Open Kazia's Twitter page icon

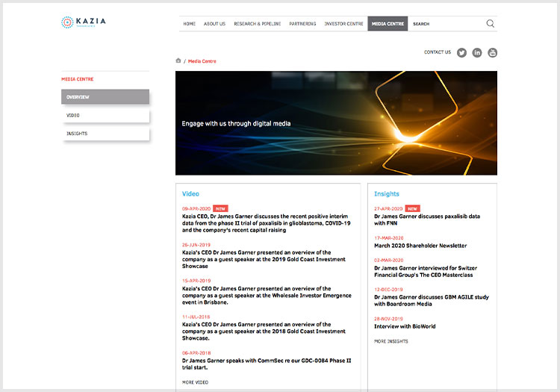(461, 53)
